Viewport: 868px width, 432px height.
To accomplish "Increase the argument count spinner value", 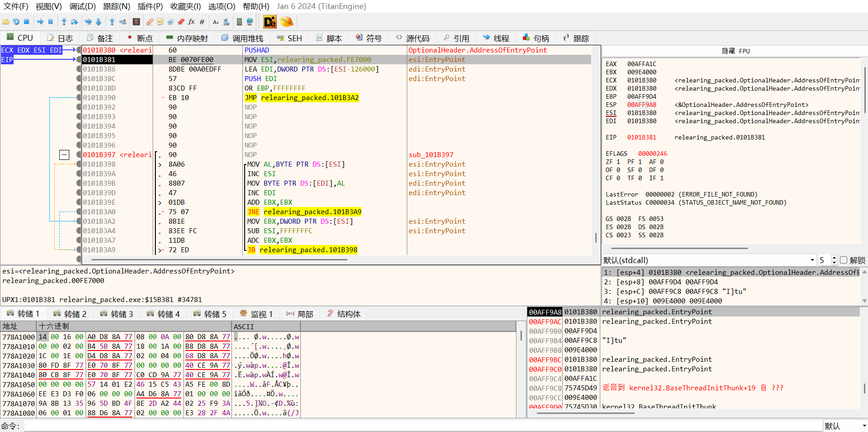I will pos(834,258).
